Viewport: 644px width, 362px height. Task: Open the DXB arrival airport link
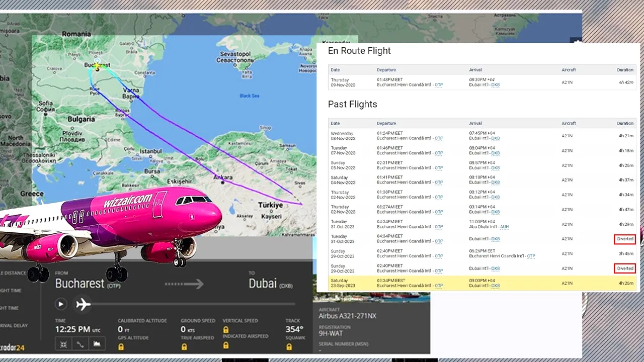tap(495, 85)
